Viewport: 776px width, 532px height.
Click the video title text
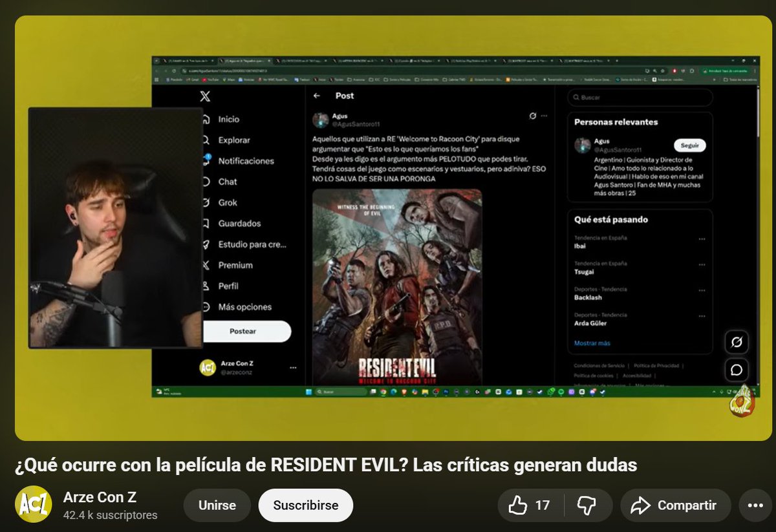[326, 464]
